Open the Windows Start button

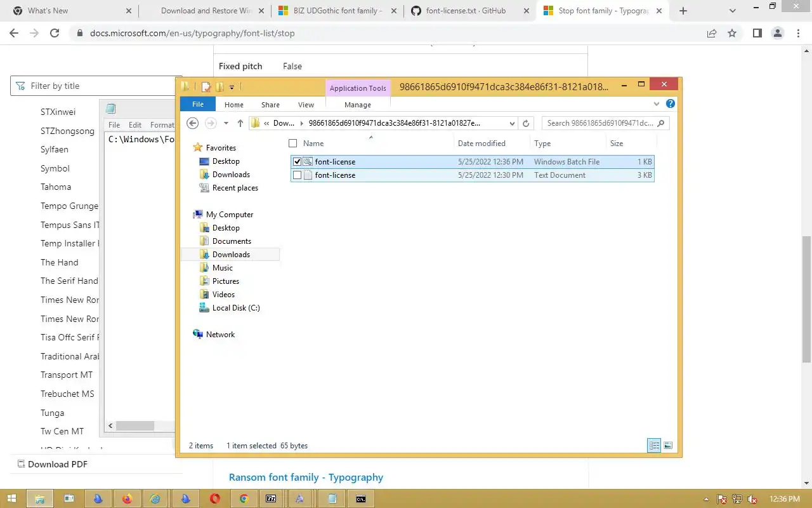pos(12,499)
